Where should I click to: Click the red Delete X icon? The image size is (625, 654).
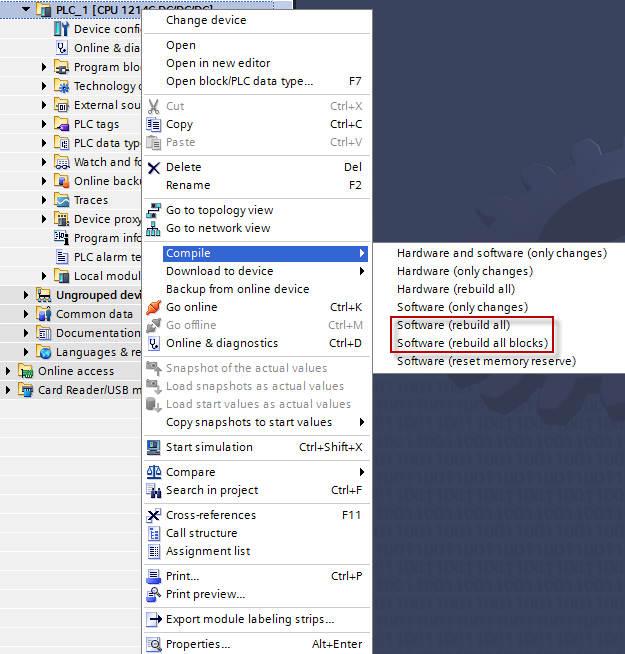153,167
